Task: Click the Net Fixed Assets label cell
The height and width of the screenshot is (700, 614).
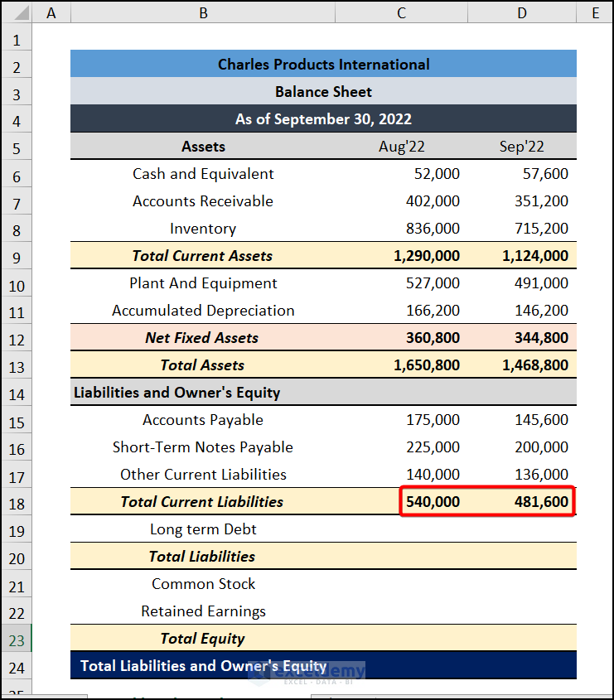Action: click(x=202, y=338)
